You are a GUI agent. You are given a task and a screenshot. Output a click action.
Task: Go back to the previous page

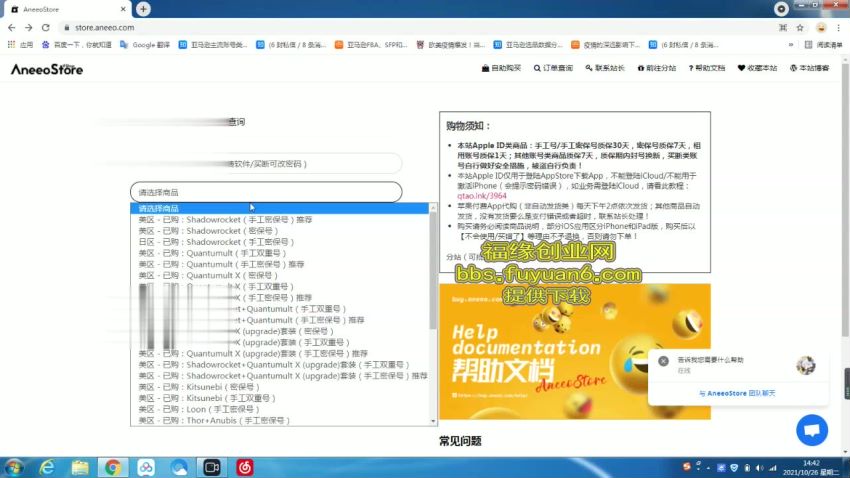12,28
